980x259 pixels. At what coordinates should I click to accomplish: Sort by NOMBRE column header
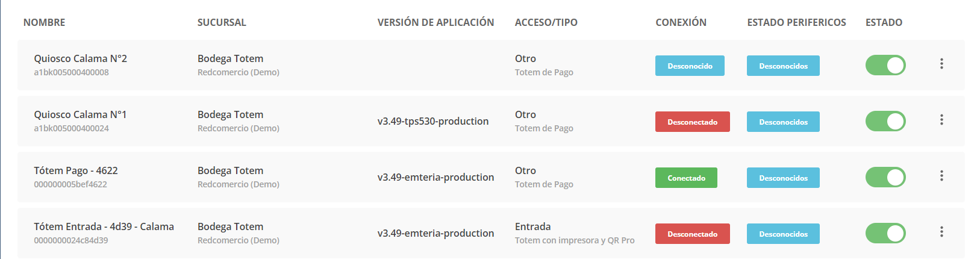click(44, 22)
